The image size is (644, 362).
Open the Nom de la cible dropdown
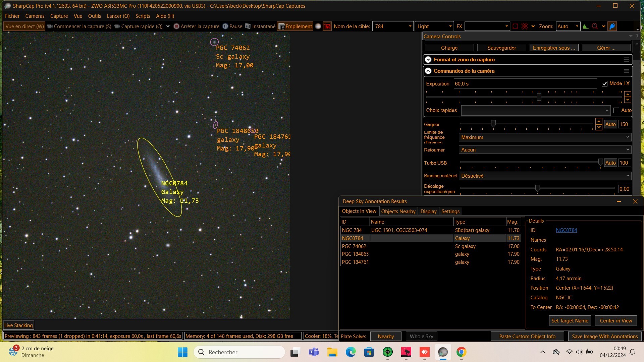point(410,26)
